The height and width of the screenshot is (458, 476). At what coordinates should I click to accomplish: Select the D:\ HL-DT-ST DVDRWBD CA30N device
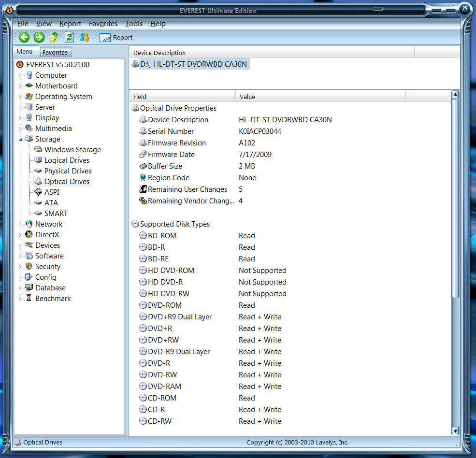click(x=194, y=64)
